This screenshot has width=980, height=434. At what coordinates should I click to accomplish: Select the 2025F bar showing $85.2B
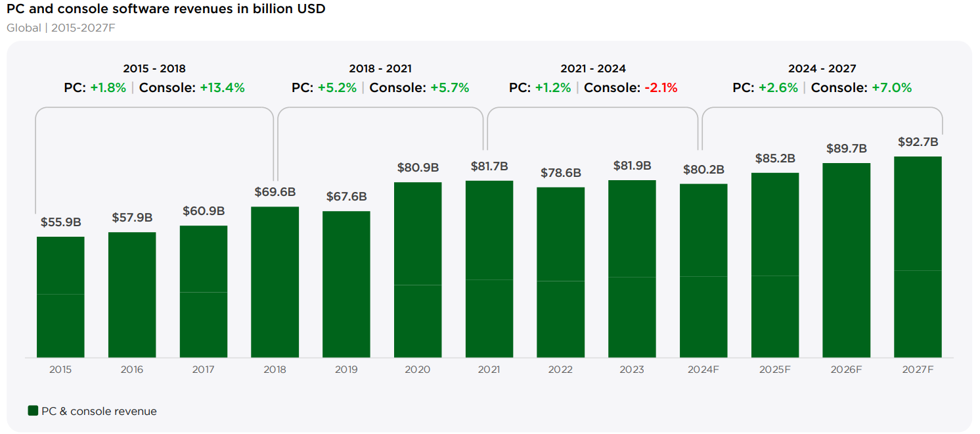(x=775, y=266)
